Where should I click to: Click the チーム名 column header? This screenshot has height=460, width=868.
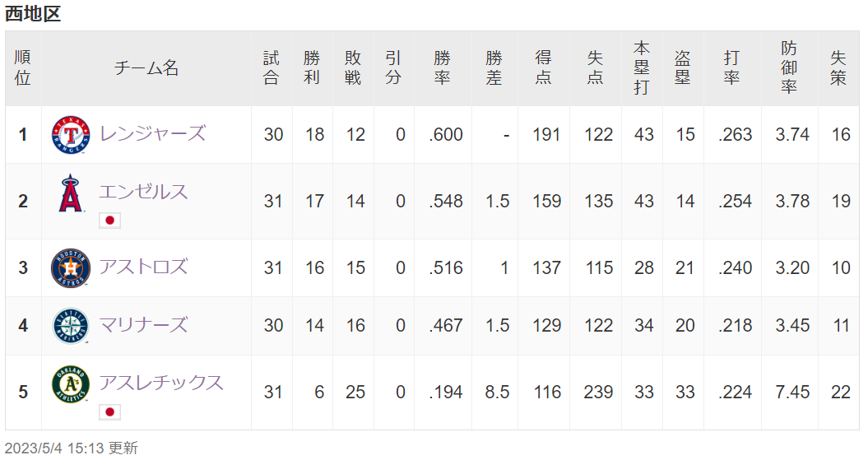146,68
